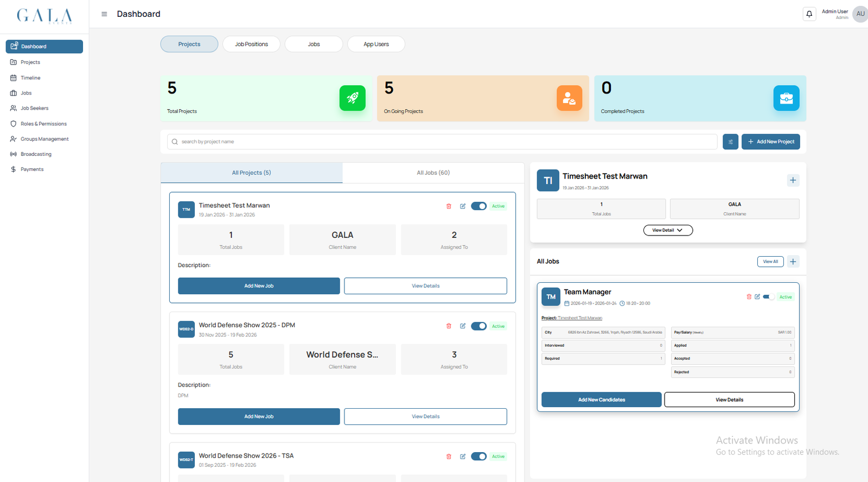Toggle the Team Manager job active switch
868x482 pixels.
tap(769, 297)
